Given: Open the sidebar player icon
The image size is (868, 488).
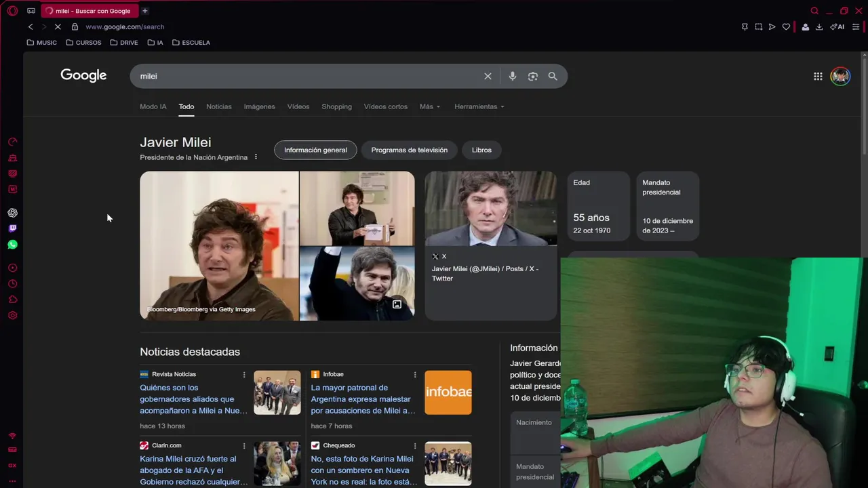Looking at the screenshot, I should click(12, 268).
